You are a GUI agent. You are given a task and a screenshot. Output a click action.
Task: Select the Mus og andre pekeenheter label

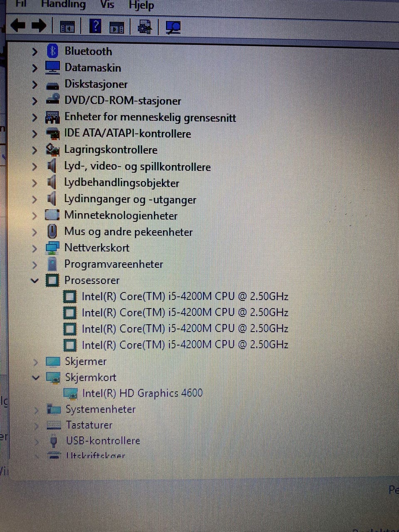coord(128,232)
